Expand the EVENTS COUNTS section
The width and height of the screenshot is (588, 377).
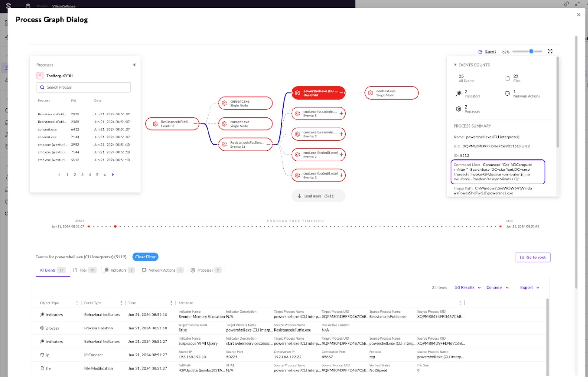click(x=455, y=65)
